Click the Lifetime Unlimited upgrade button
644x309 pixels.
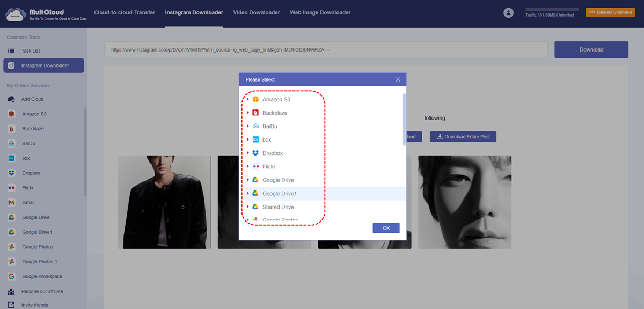(610, 11)
